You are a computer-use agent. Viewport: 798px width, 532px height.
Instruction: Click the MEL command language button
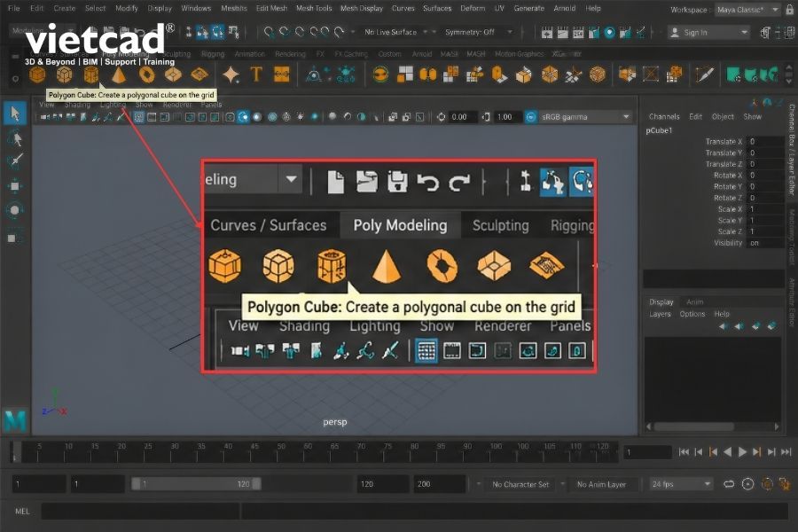point(22,511)
